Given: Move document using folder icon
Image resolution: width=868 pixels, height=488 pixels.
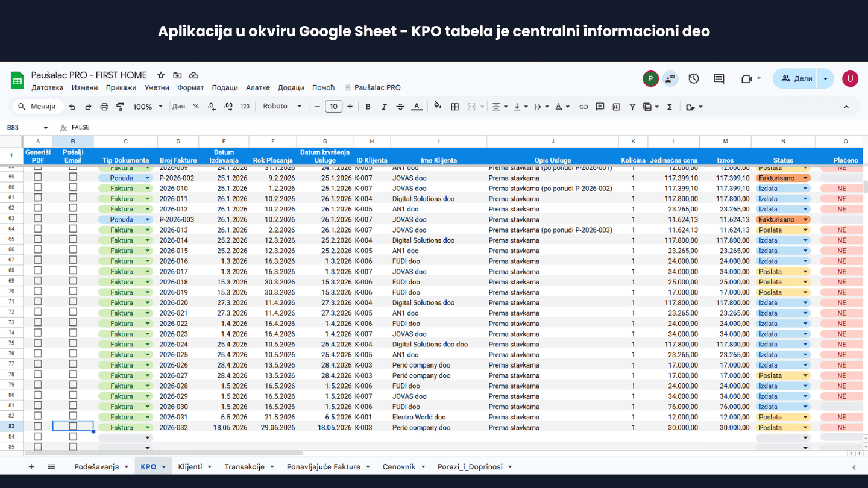Looking at the screenshot, I should 177,75.
